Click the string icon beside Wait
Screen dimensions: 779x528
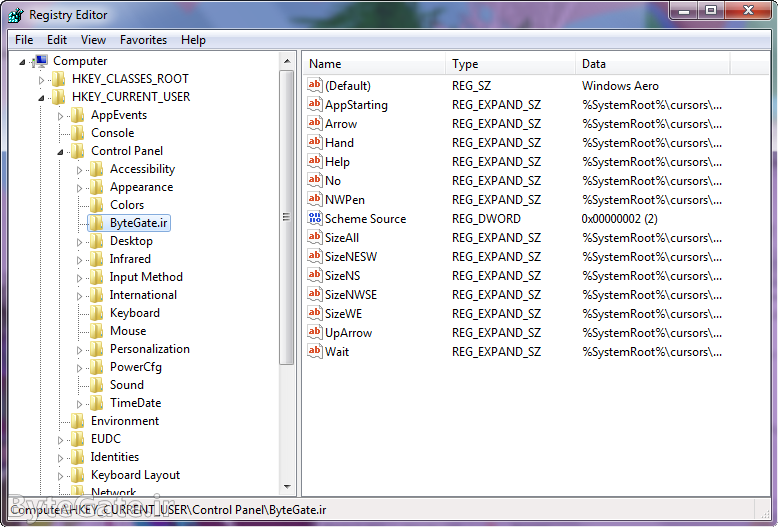(x=315, y=352)
